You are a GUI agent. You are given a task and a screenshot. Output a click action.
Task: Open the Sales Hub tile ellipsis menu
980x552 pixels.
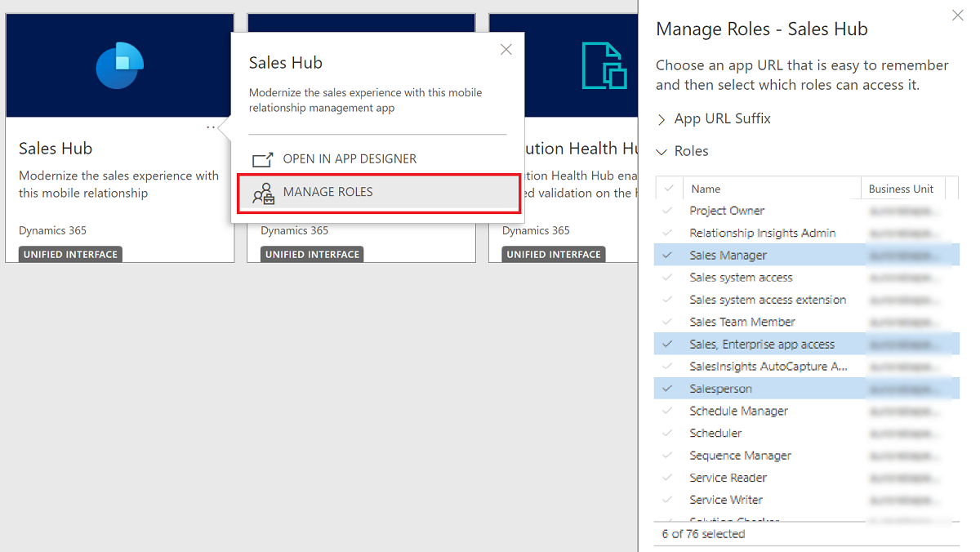coord(211,127)
